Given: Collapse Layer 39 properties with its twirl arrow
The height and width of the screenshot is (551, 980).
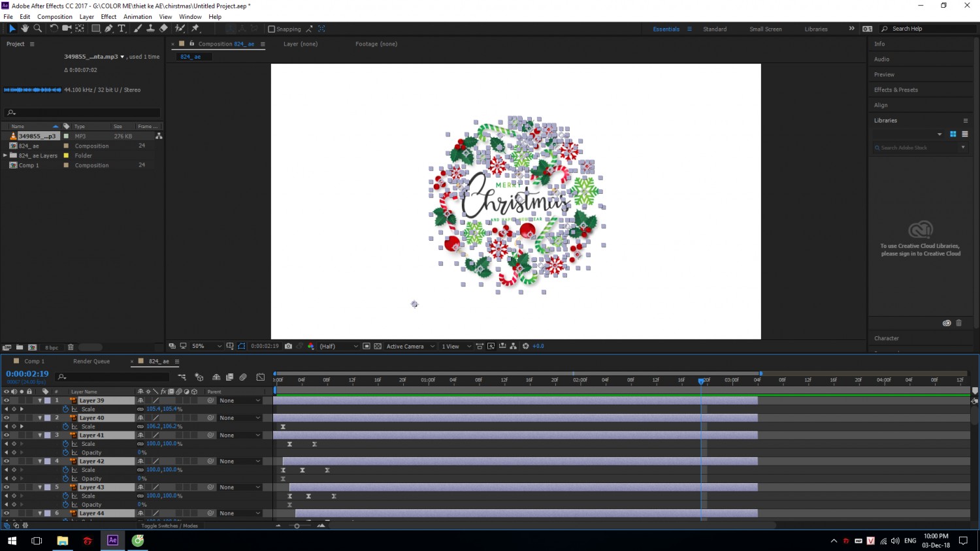Looking at the screenshot, I should 40,400.
